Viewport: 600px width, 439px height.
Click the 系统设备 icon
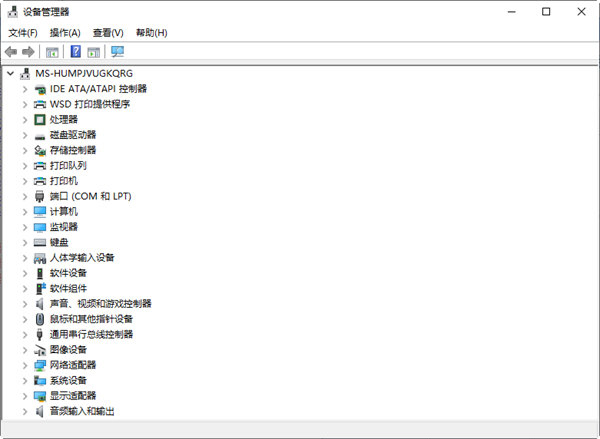click(40, 380)
